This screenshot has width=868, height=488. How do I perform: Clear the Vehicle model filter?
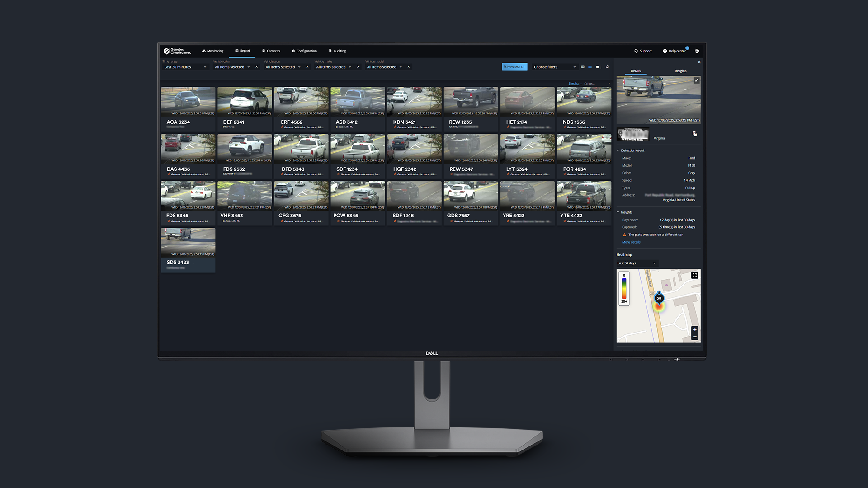(x=409, y=67)
